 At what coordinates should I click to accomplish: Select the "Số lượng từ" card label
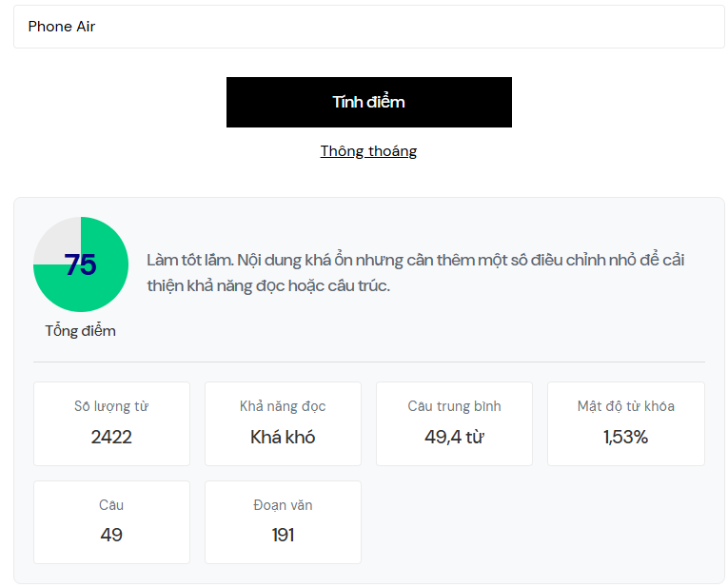[x=111, y=406]
